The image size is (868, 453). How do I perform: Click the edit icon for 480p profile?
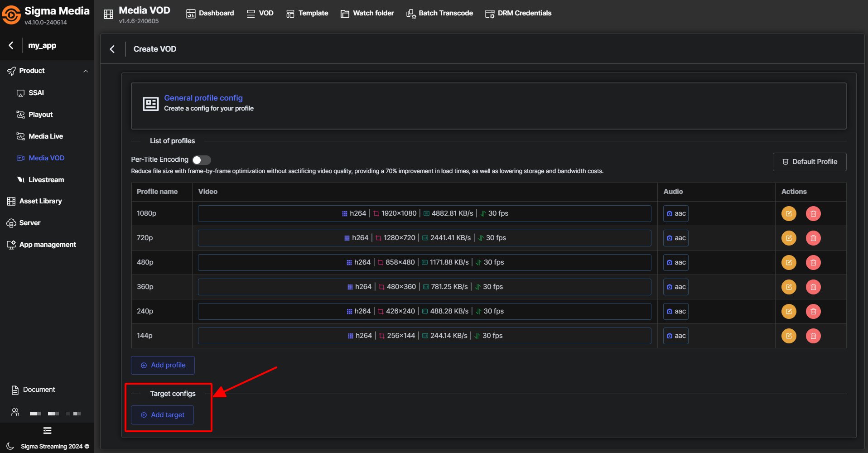point(789,262)
